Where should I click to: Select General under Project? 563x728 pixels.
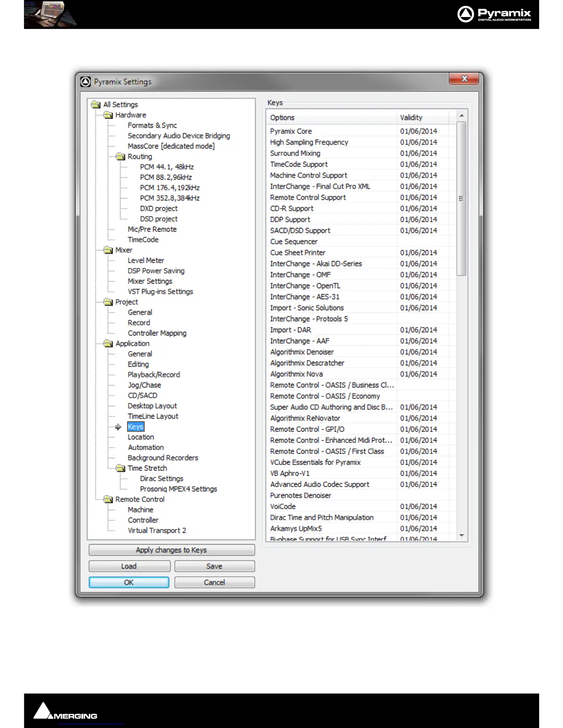click(x=140, y=313)
